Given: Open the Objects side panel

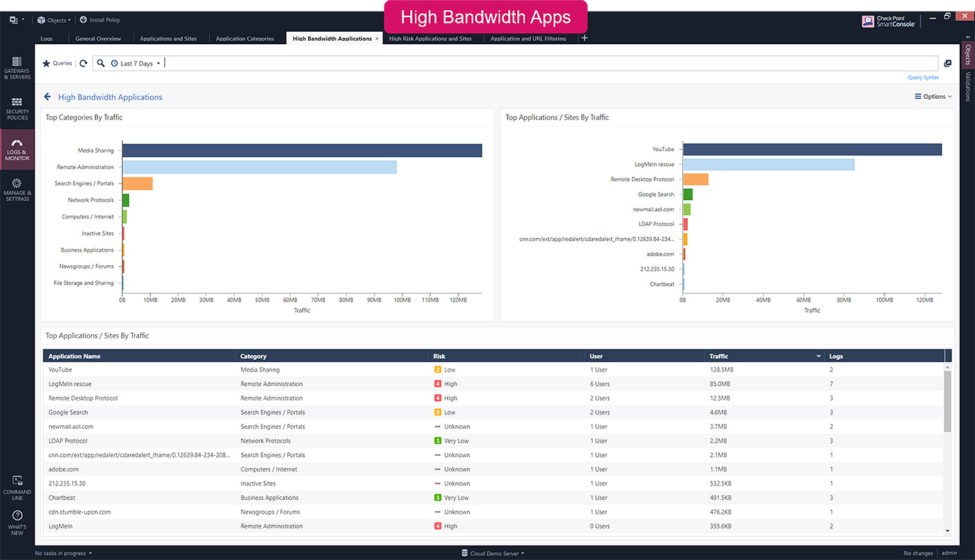Looking at the screenshot, I should point(967,55).
